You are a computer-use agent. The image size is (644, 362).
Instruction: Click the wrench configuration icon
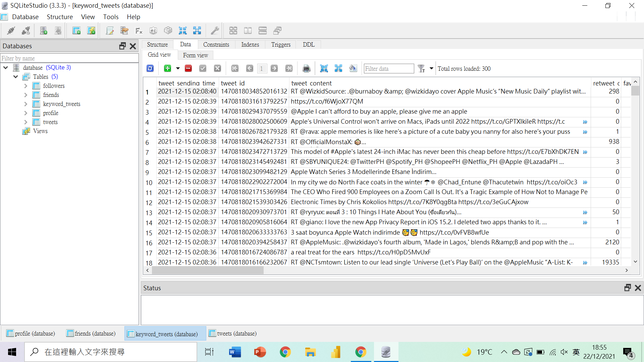point(215,31)
